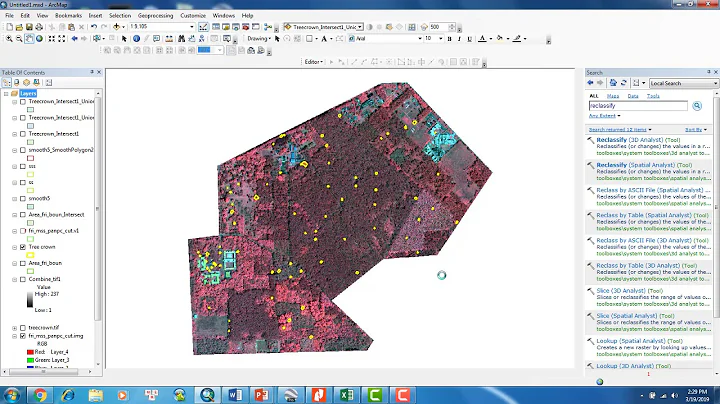The width and height of the screenshot is (720, 404).
Task: Open the Customize menu
Action: (x=193, y=16)
